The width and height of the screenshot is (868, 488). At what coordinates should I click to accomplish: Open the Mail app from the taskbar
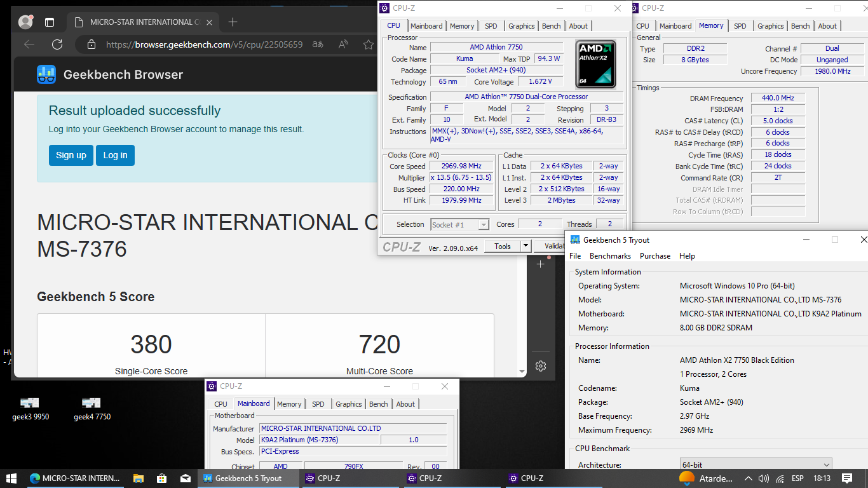tap(186, 478)
